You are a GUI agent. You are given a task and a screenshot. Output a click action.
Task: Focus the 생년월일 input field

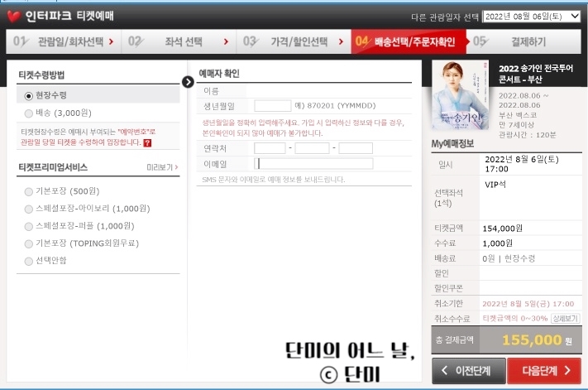pyautogui.click(x=273, y=106)
